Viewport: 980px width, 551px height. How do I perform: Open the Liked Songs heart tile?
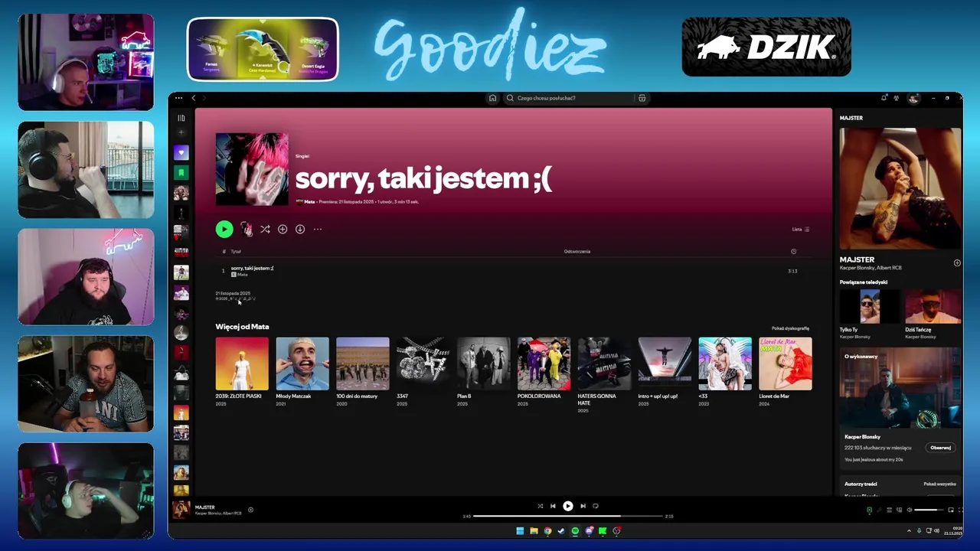pos(181,153)
